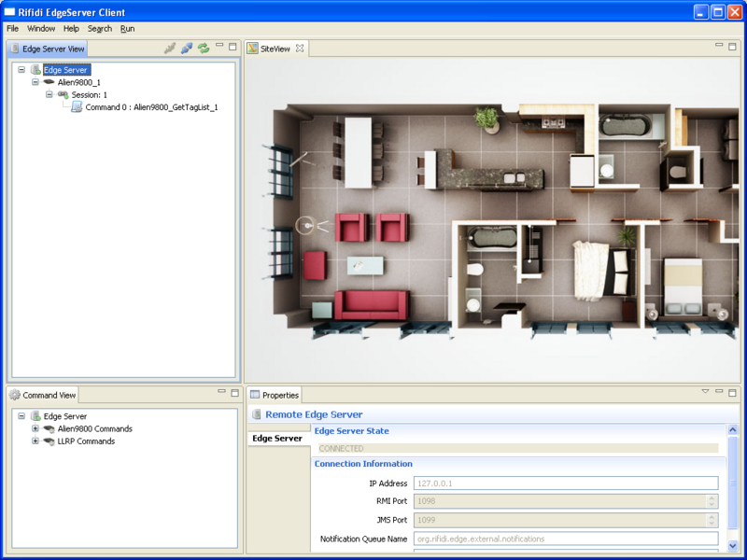Expand Alien9800 Commands in Command View

35,429
